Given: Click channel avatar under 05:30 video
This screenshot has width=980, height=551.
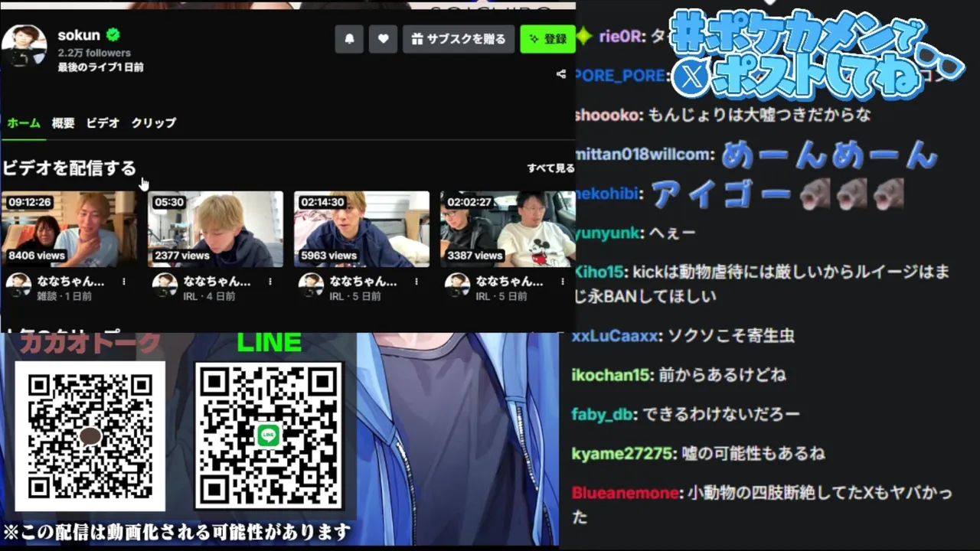Looking at the screenshot, I should [165, 285].
